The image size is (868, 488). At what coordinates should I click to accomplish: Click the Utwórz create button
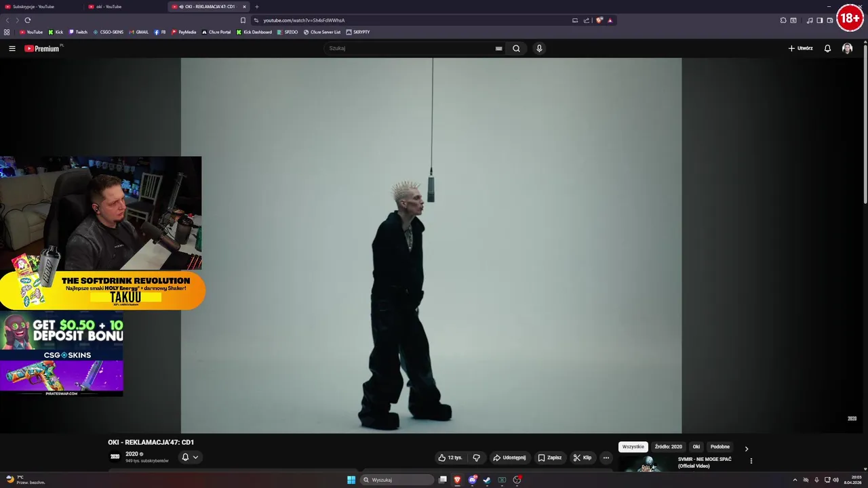point(800,48)
